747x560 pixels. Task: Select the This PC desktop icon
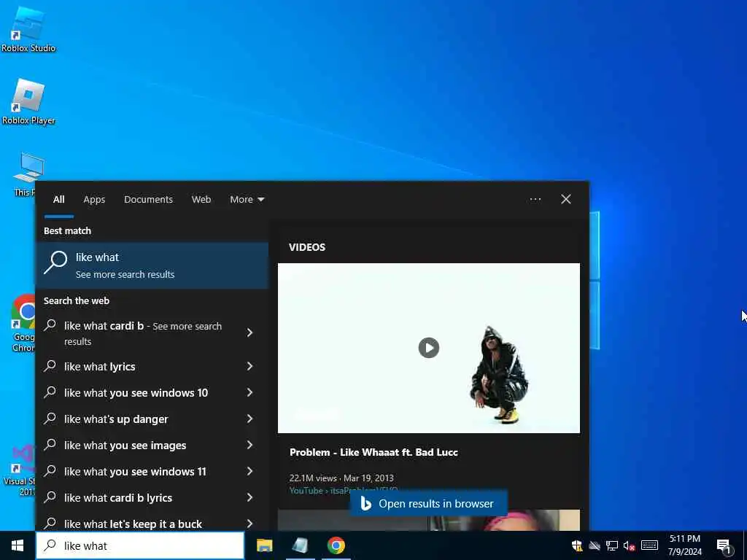24,174
